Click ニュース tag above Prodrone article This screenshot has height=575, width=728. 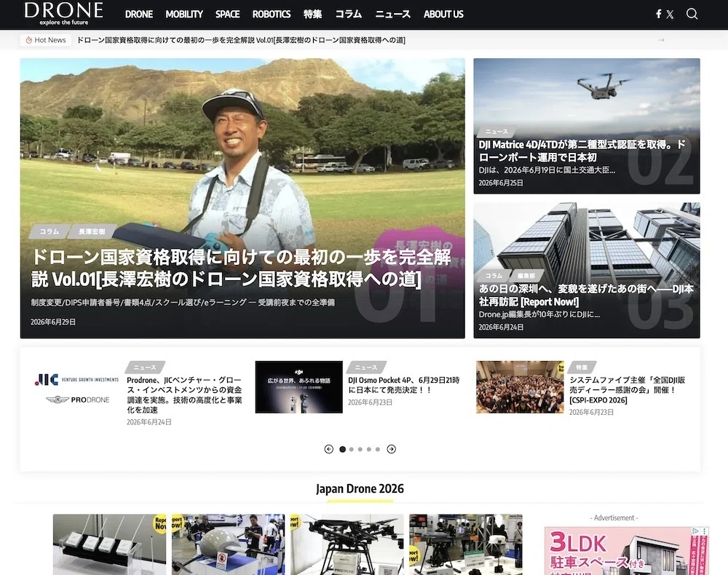(145, 367)
